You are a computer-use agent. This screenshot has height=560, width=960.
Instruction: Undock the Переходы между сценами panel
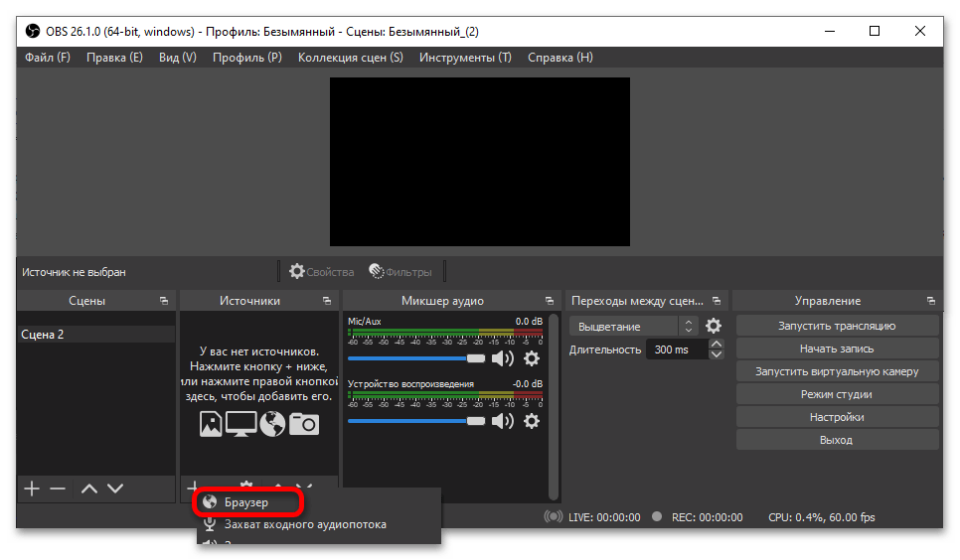tap(717, 301)
